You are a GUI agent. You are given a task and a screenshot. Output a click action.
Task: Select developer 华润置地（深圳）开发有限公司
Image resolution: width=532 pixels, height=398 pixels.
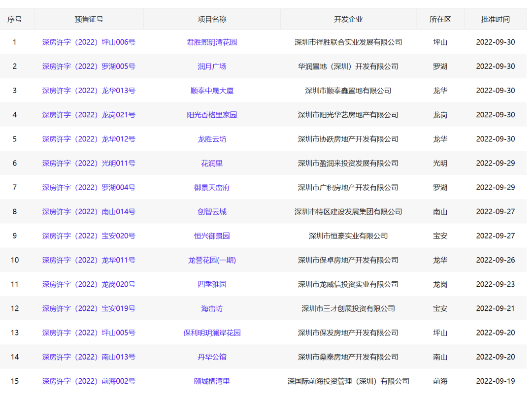pos(348,66)
